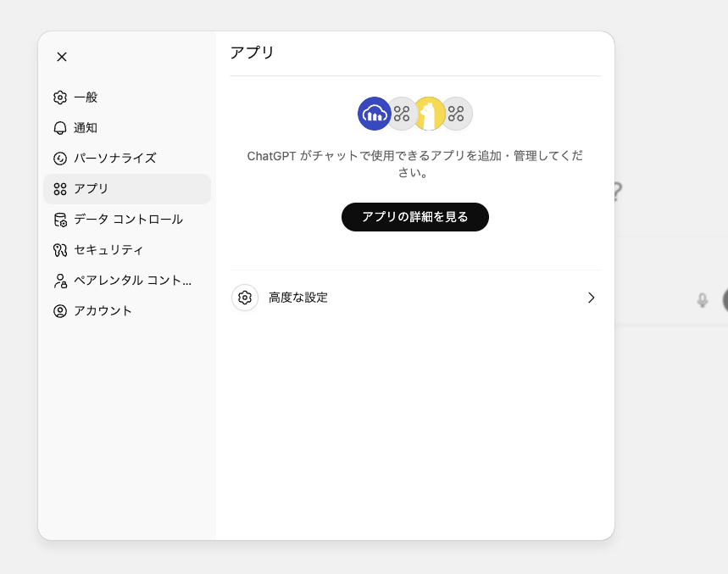Click the four-circle icon beside アプリ in sidebar
The height and width of the screenshot is (574, 728).
60,189
